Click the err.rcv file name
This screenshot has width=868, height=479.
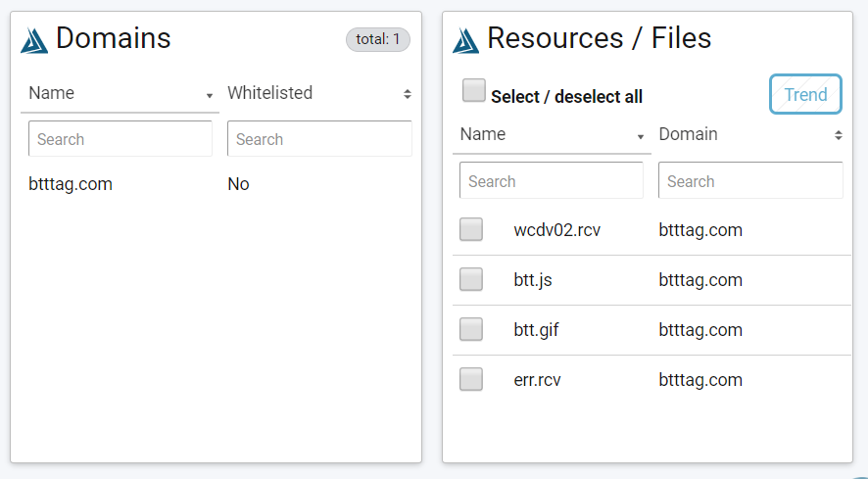tap(537, 380)
